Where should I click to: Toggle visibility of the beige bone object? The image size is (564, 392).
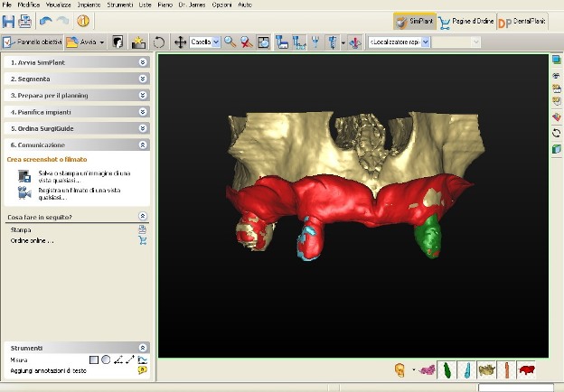click(x=486, y=369)
